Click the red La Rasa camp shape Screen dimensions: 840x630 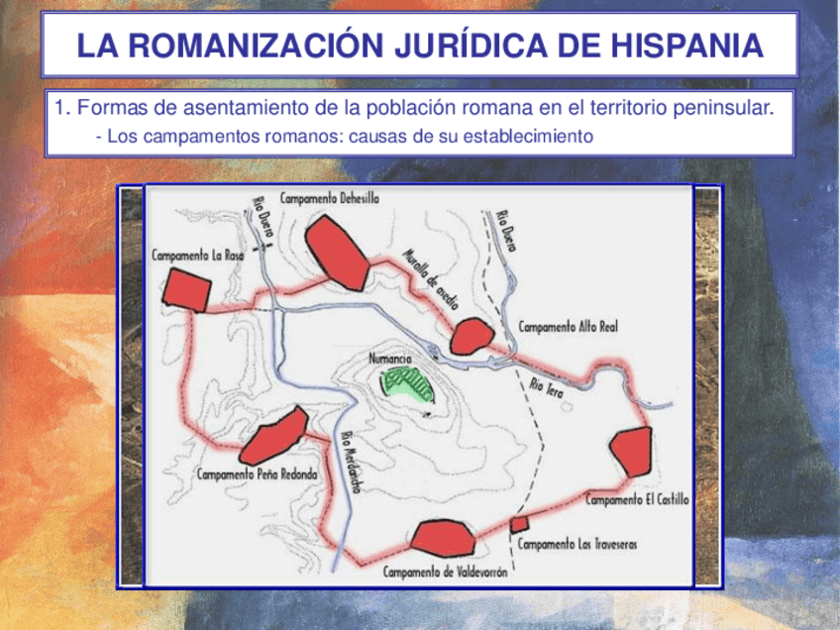186,290
